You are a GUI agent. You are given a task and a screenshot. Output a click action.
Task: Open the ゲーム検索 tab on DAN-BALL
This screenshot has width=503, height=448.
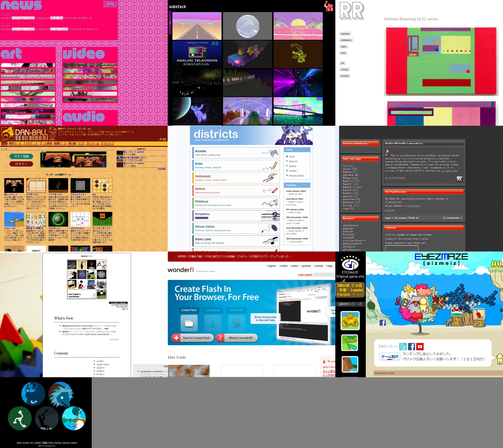click(46, 143)
